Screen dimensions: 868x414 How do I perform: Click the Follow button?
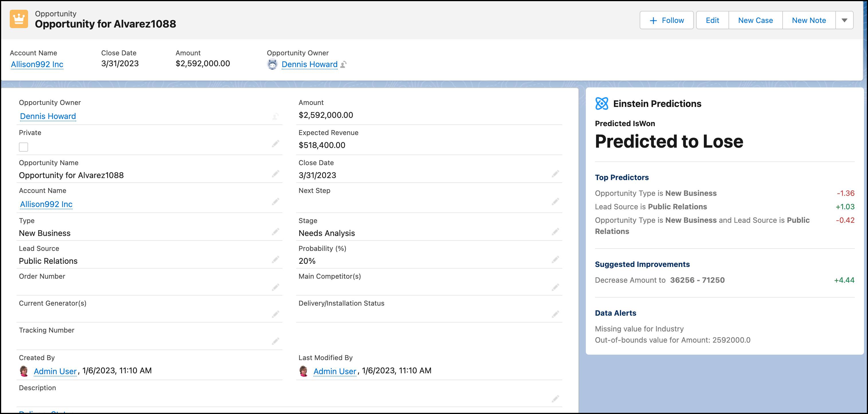(x=666, y=20)
